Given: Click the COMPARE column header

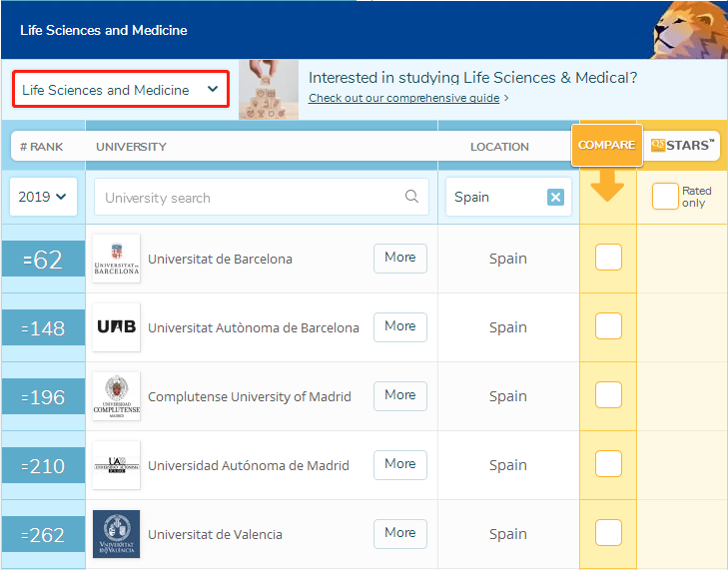Looking at the screenshot, I should [x=607, y=145].
